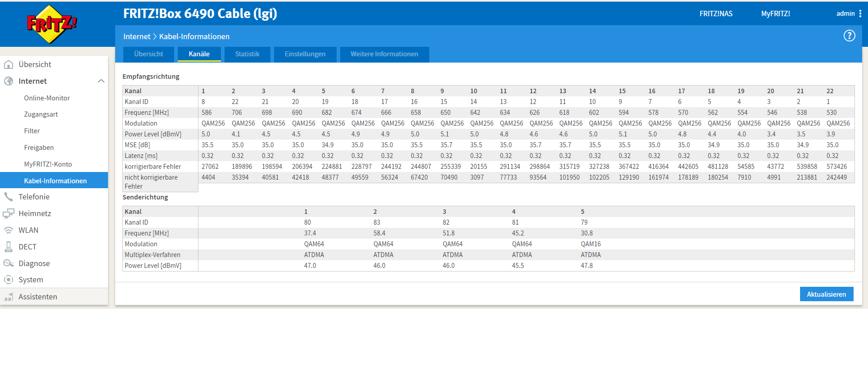
Task: Click the Übersicht home icon in sidebar
Action: click(9, 65)
